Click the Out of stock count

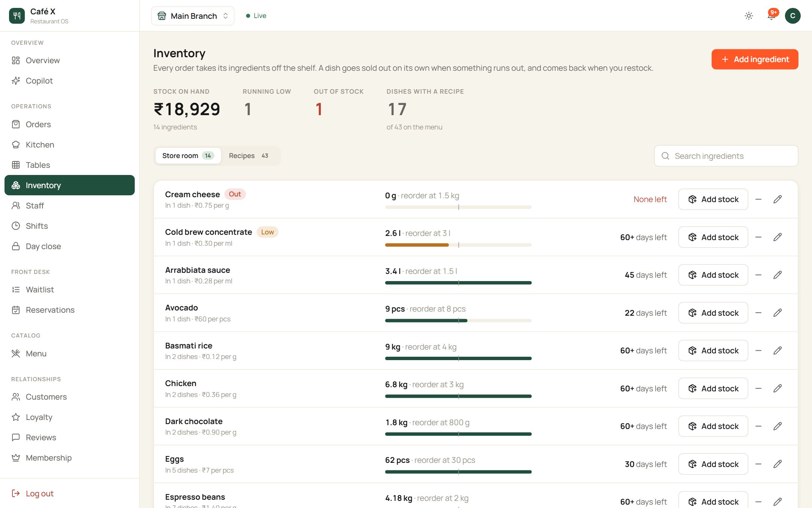tap(319, 109)
